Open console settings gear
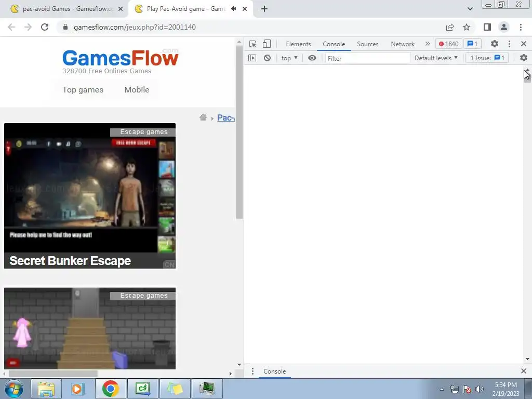 pos(524,58)
